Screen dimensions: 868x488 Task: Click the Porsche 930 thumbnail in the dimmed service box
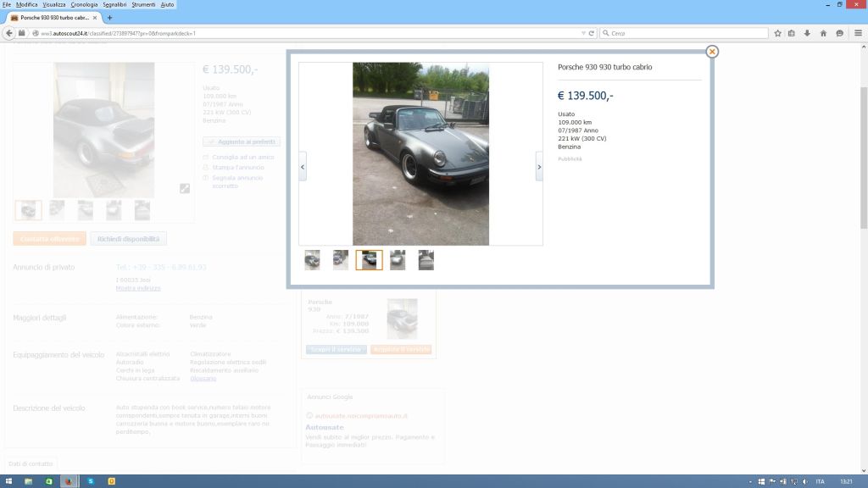[403, 319]
